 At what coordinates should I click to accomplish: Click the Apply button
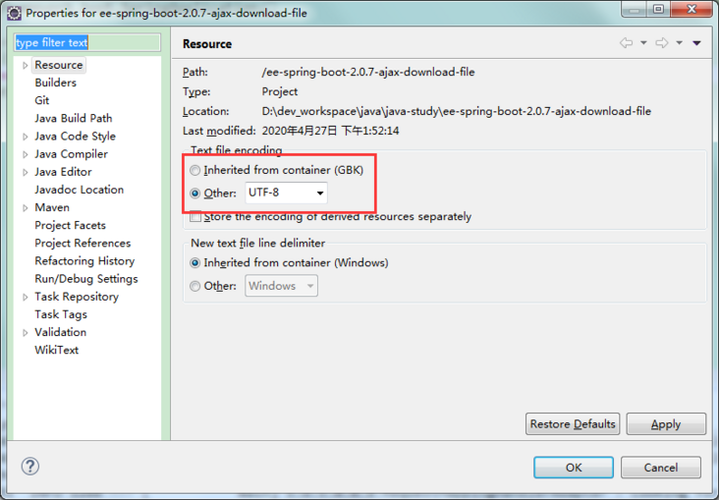tap(666, 424)
